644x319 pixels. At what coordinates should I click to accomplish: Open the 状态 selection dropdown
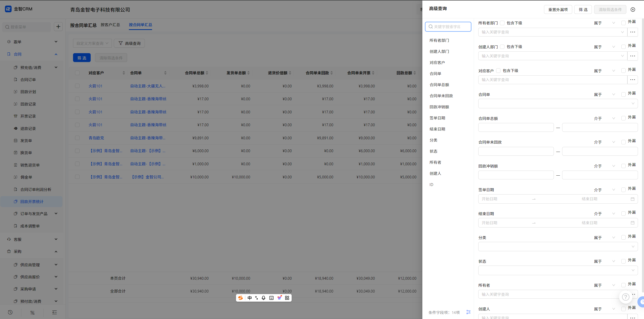pos(558,270)
